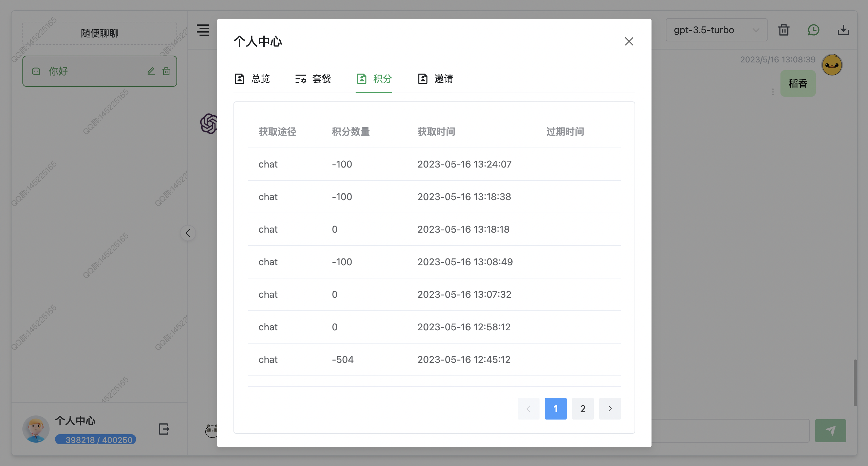The image size is (868, 466).
Task: Click the trash icon in top toolbar
Action: [x=784, y=30]
